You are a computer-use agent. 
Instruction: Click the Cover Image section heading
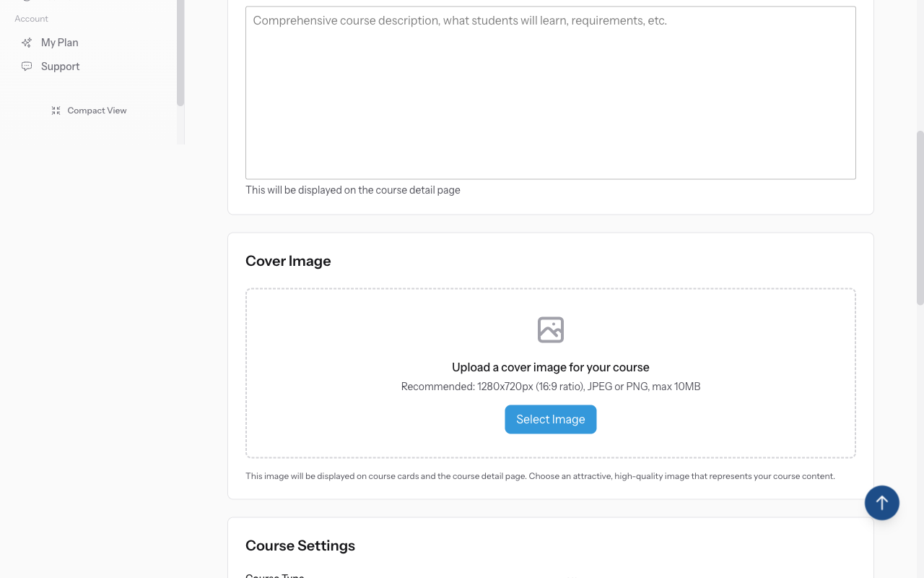287,260
